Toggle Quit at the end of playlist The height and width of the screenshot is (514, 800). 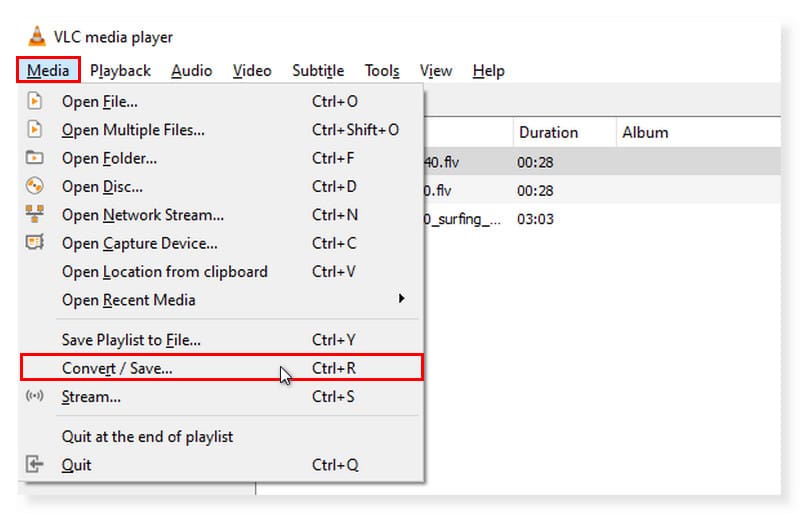[147, 437]
